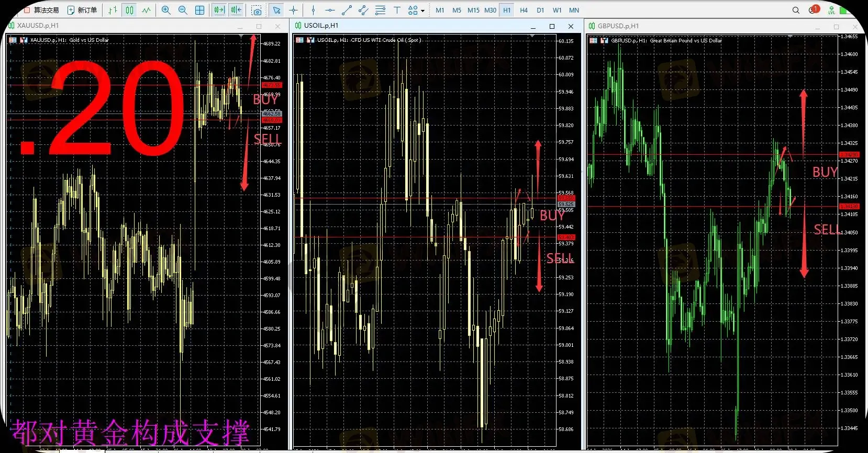Tile chart windows with grid icon
The height and width of the screenshot is (453, 868).
199,10
